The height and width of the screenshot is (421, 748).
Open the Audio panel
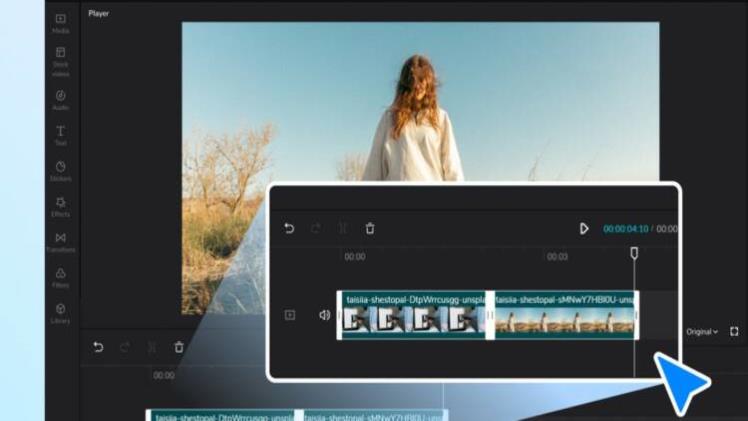point(60,99)
